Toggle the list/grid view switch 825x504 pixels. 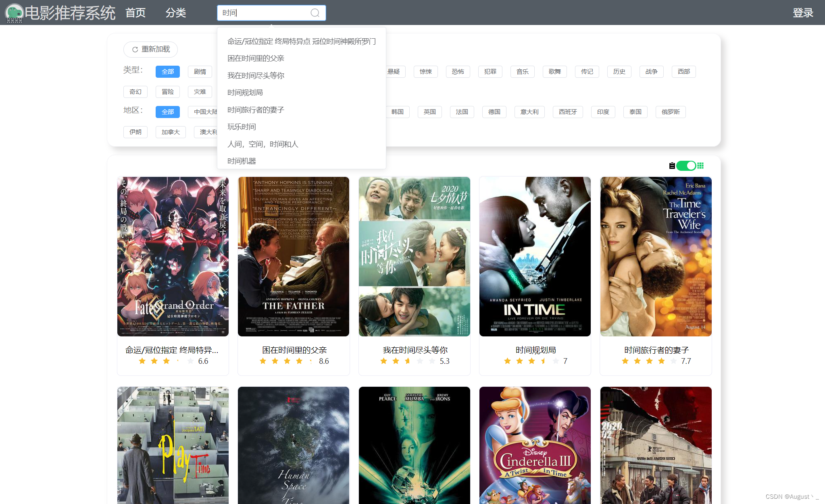(686, 166)
